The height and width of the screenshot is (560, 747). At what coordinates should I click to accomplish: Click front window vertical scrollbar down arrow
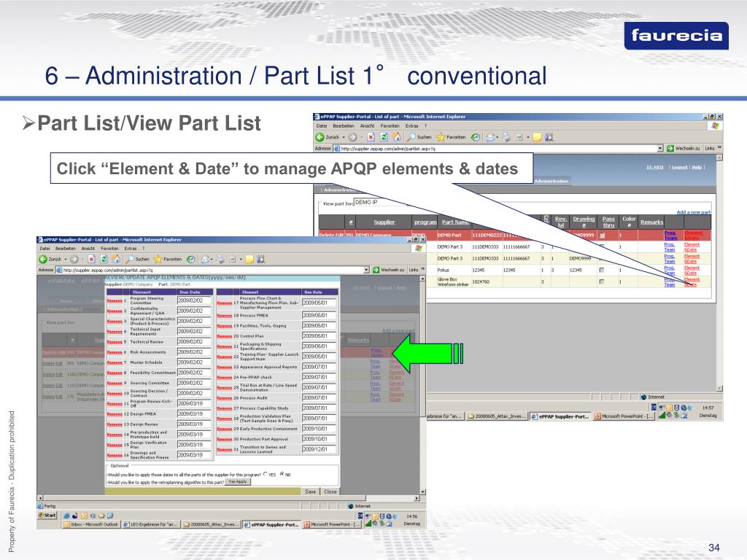(x=422, y=491)
